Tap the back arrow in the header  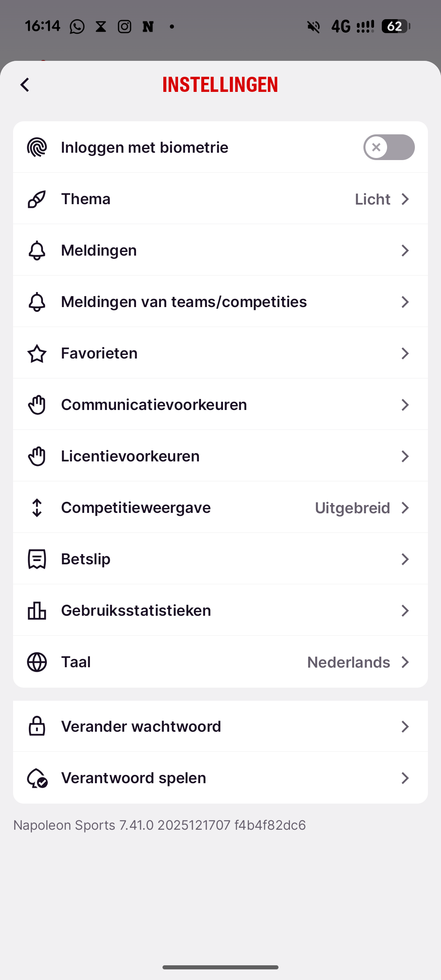(25, 85)
